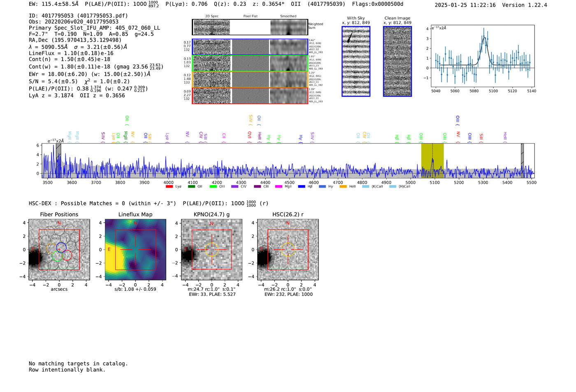Click the 'Row intentionally blank.' text

coord(67,370)
